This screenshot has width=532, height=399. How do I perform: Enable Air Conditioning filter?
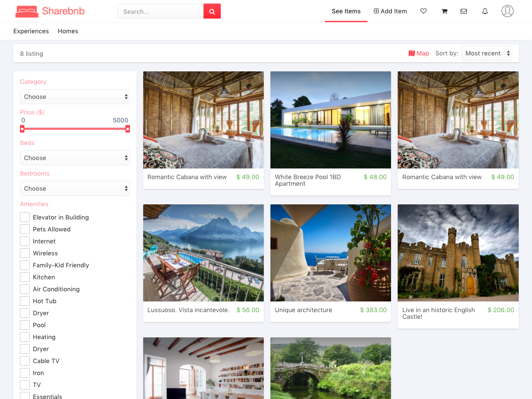pyautogui.click(x=25, y=289)
